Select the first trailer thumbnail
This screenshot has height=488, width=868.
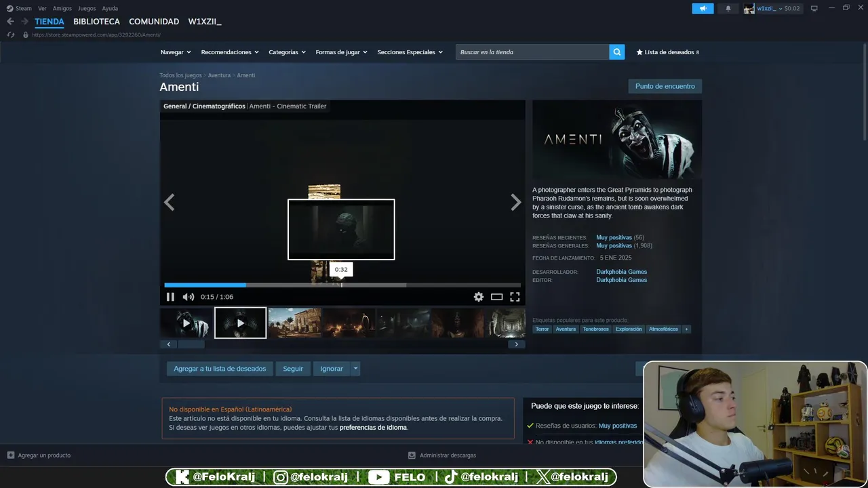(186, 323)
